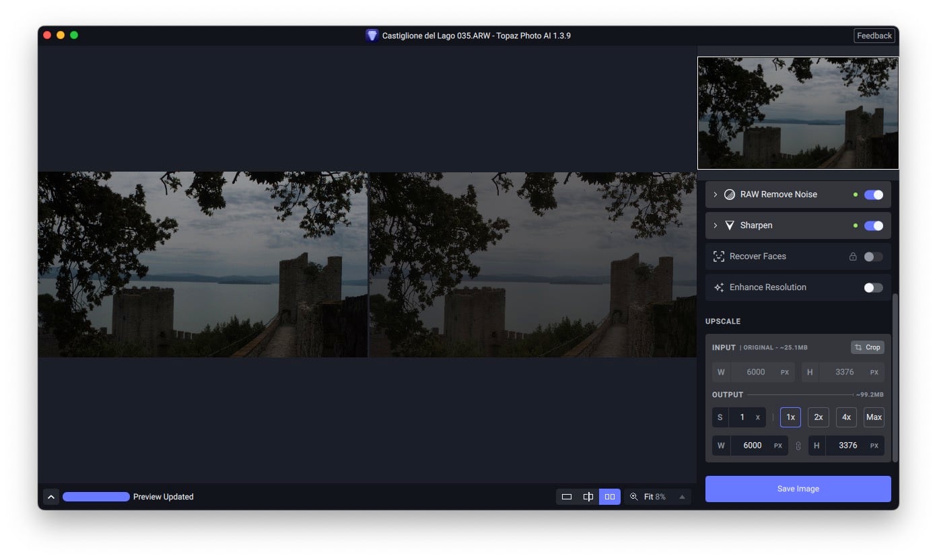
Task: Click the Topaz Photo AI title logo
Action: (x=372, y=36)
